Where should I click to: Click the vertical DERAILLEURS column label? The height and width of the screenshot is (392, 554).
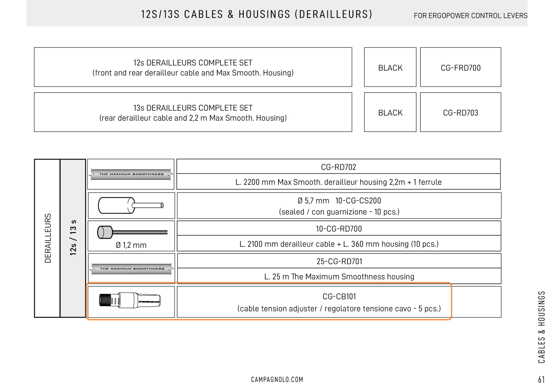tap(48, 238)
